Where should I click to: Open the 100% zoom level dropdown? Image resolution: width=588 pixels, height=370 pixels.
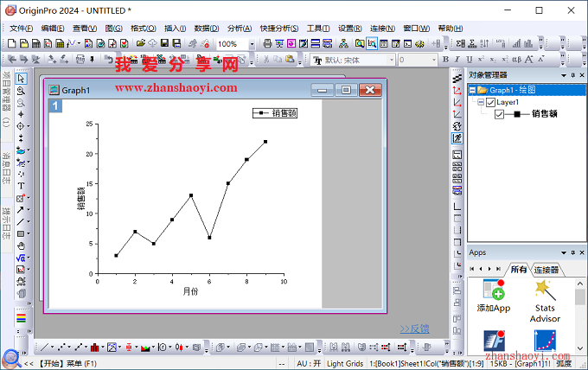pos(252,44)
